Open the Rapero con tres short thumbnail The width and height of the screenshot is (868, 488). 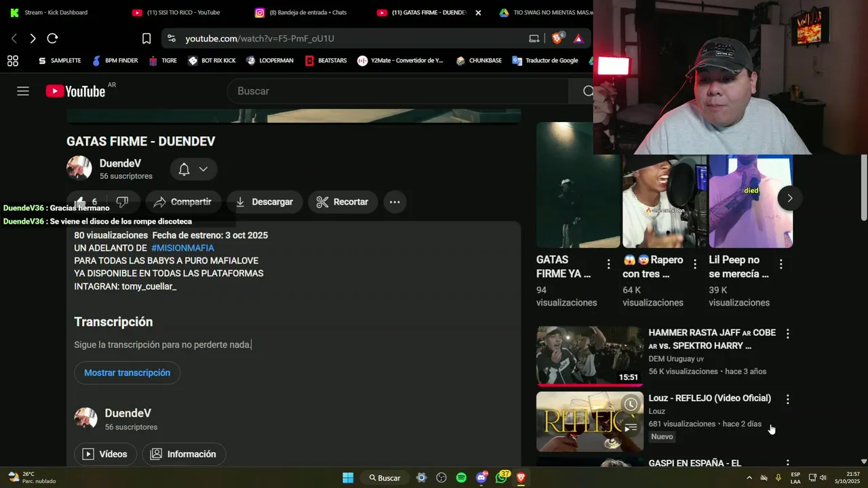(x=665, y=201)
